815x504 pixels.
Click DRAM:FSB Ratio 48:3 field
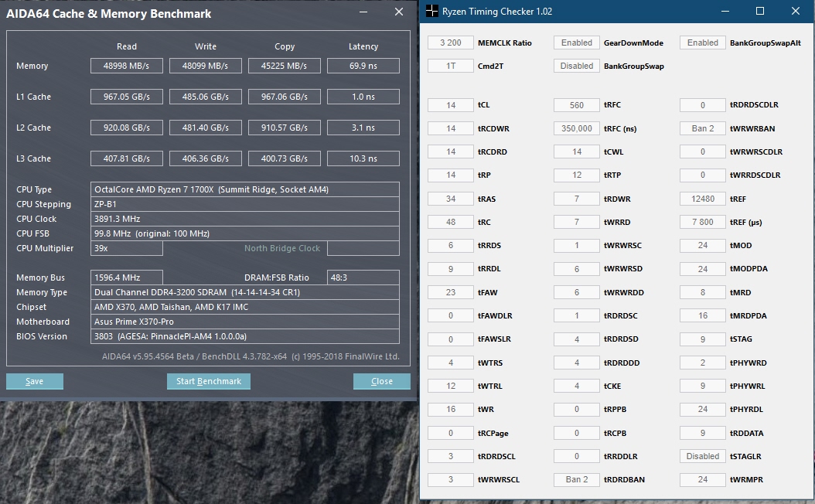tap(363, 278)
